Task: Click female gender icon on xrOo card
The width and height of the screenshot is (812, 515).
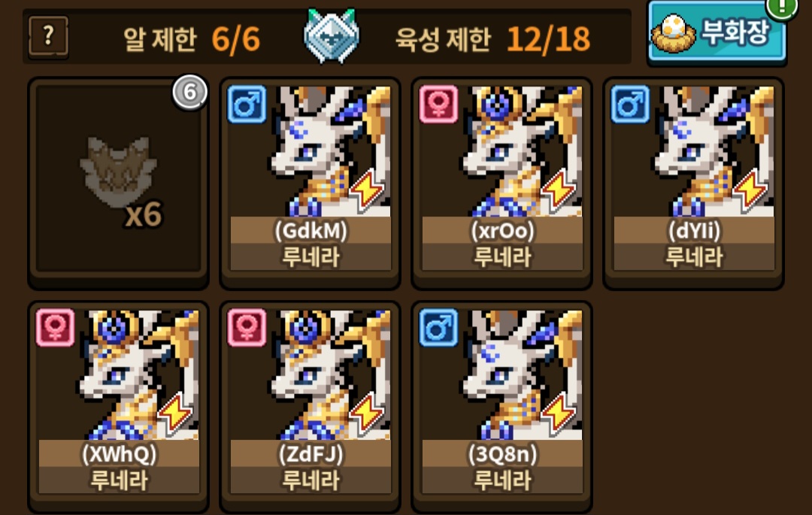Action: [x=438, y=105]
